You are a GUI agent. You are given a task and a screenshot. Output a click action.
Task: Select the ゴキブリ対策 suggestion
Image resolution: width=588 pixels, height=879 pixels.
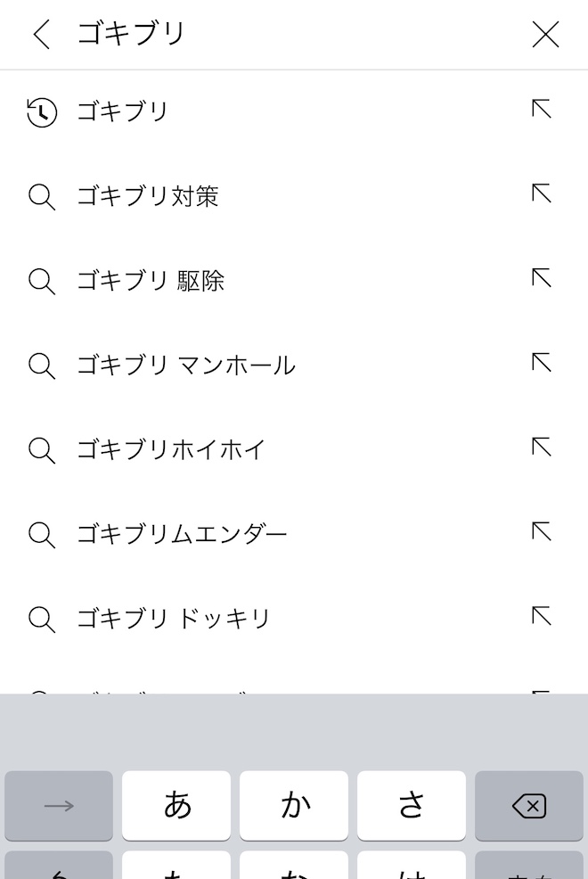click(x=148, y=196)
